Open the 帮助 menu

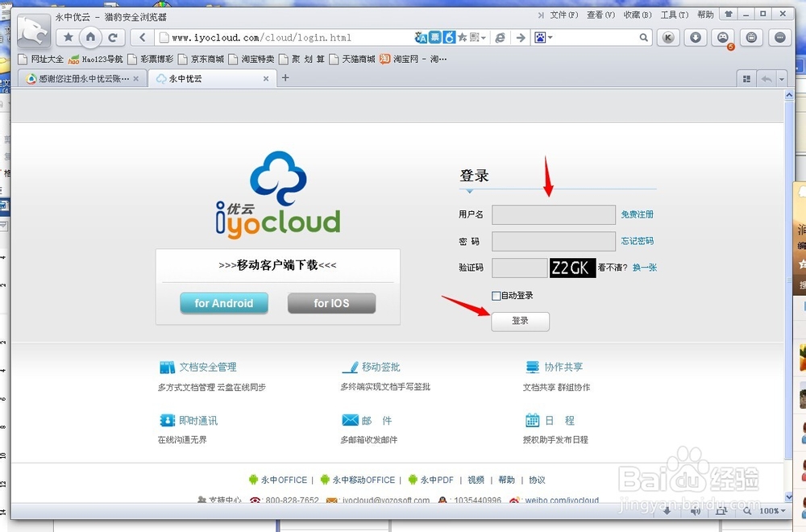pyautogui.click(x=705, y=15)
